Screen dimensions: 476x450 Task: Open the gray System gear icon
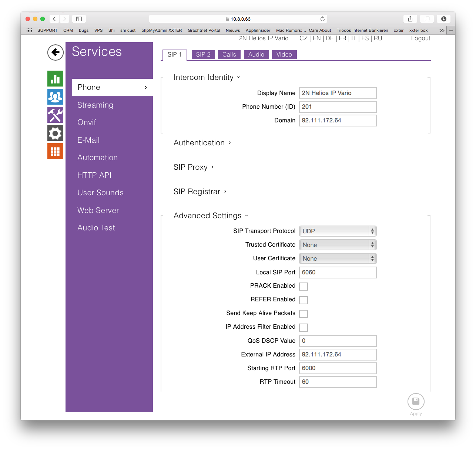(55, 133)
